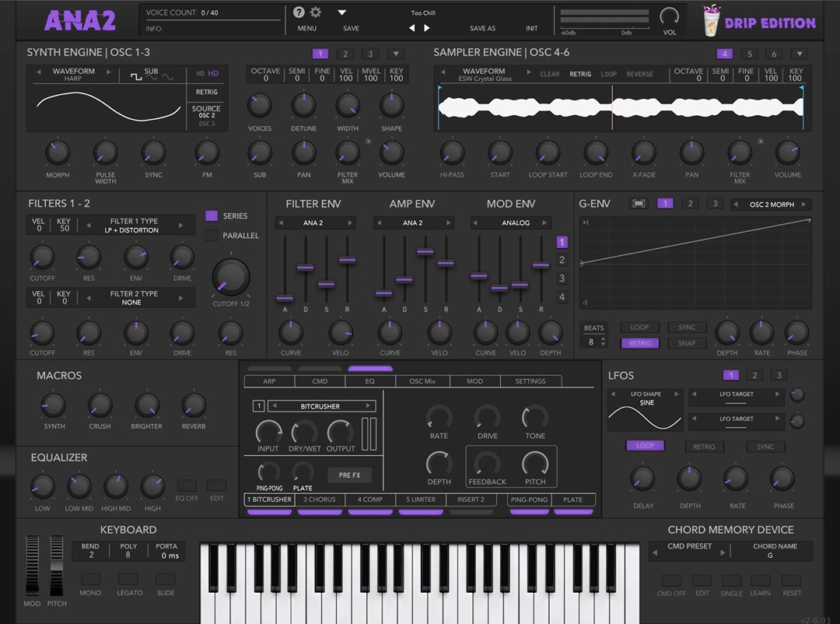Click the Save As button
The width and height of the screenshot is (840, 624).
point(482,29)
